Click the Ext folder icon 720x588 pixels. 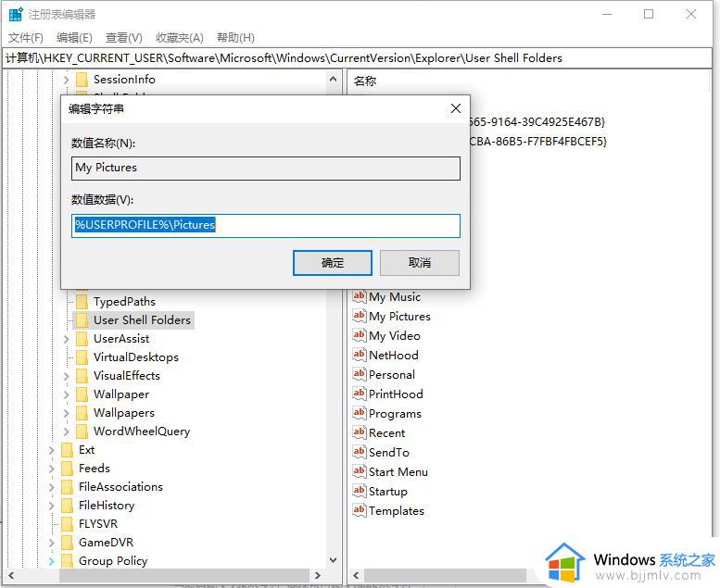67,450
